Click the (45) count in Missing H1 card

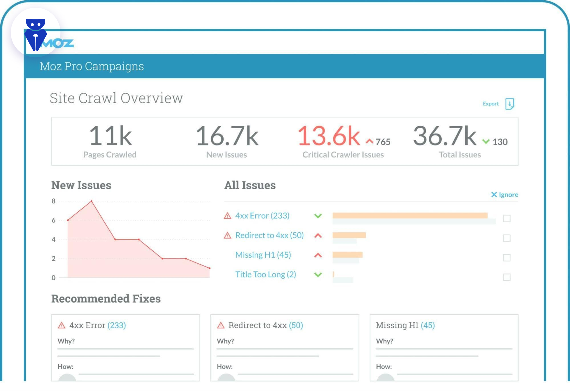428,325
